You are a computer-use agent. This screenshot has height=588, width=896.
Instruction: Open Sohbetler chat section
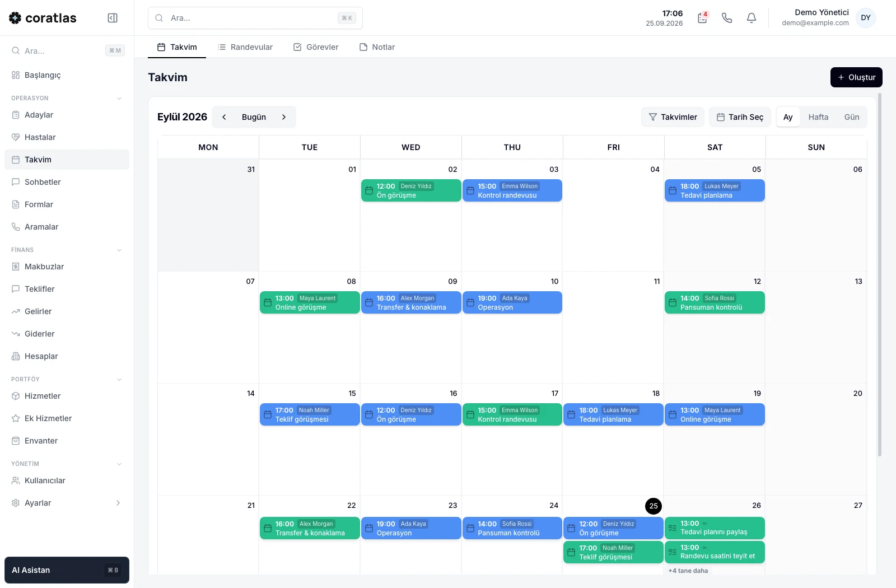point(67,182)
